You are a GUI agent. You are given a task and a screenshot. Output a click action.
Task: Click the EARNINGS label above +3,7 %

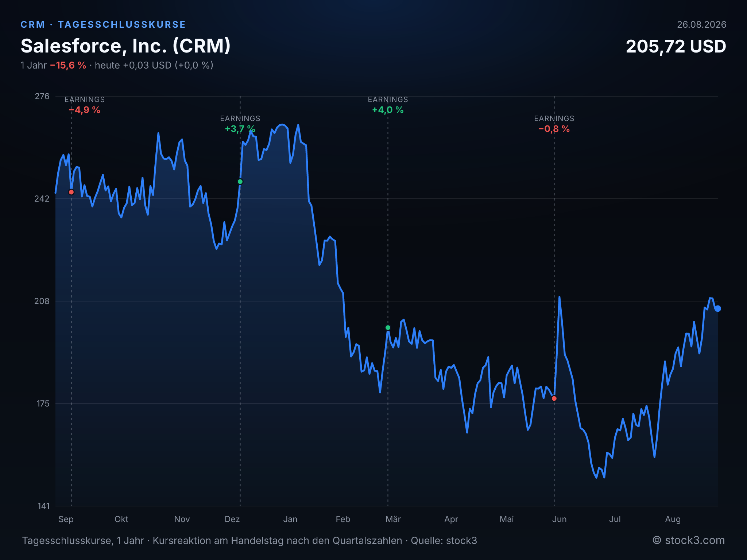240,118
